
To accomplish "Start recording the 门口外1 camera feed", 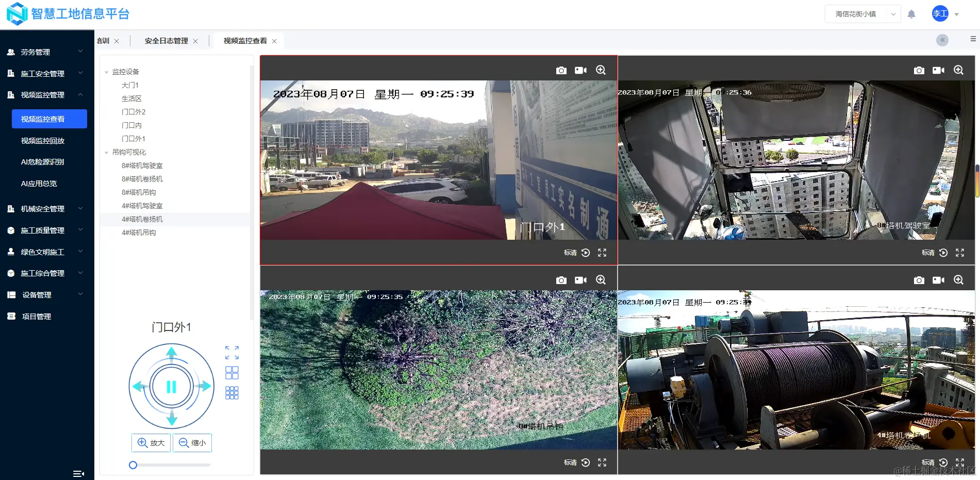I will tap(581, 70).
